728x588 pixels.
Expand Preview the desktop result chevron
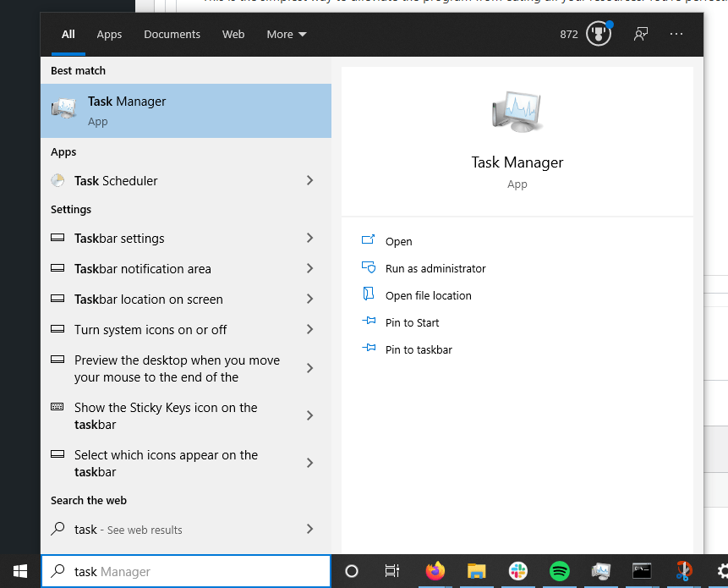click(x=309, y=368)
